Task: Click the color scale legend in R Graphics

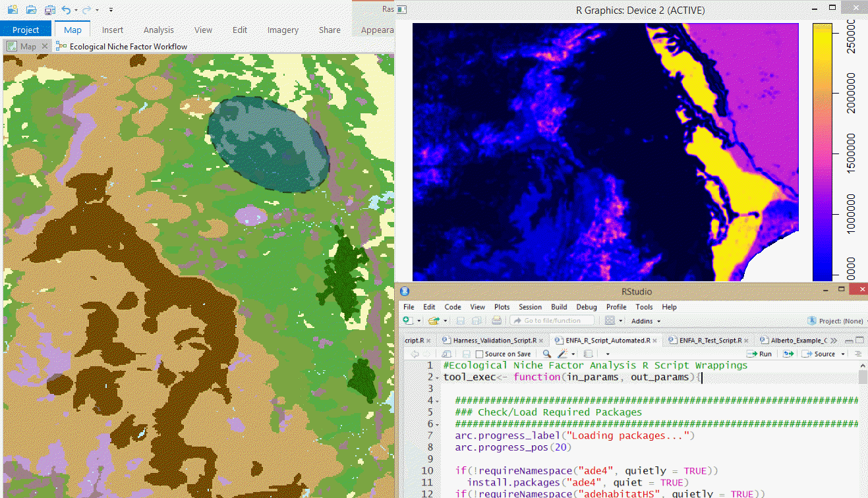Action: tap(824, 152)
